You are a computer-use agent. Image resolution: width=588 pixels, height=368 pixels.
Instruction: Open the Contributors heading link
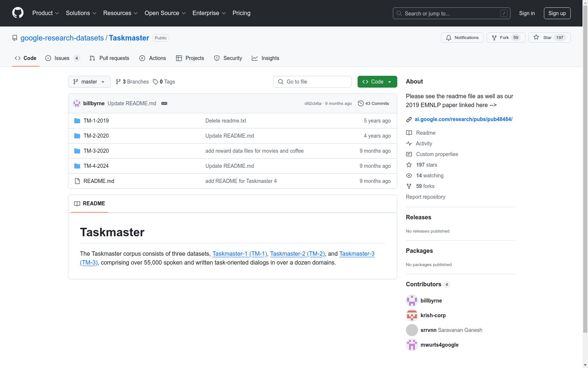pyautogui.click(x=428, y=284)
